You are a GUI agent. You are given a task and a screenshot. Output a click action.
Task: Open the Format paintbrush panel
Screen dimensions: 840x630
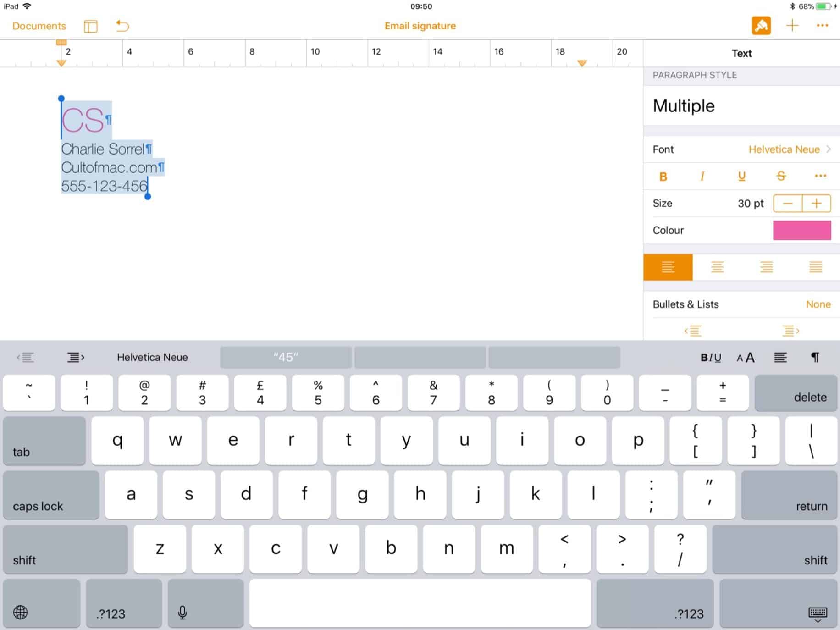point(761,26)
